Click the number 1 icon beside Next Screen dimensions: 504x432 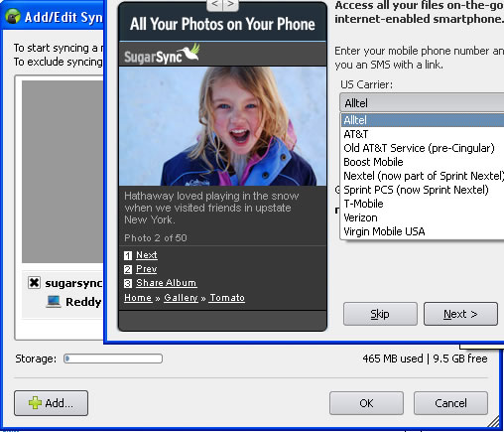(x=128, y=255)
